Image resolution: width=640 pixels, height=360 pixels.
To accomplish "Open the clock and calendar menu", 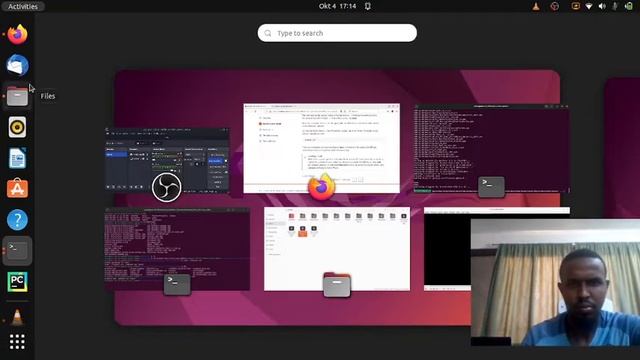I will point(338,6).
